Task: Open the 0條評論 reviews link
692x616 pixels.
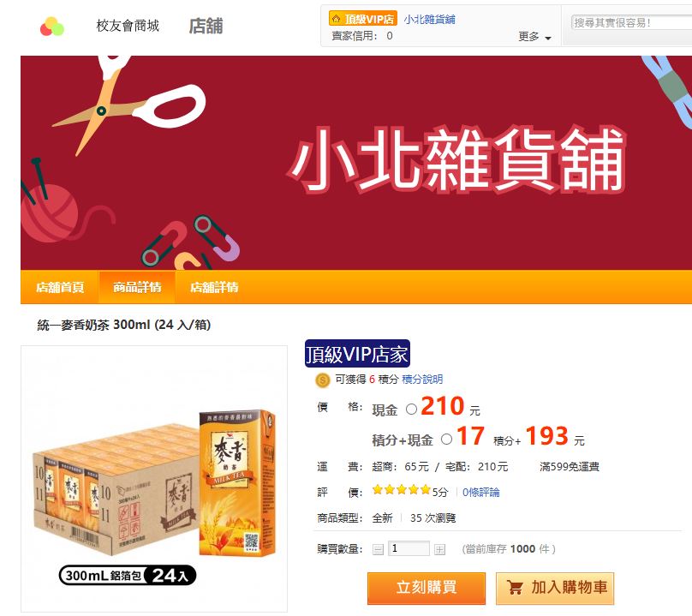Action: click(481, 492)
